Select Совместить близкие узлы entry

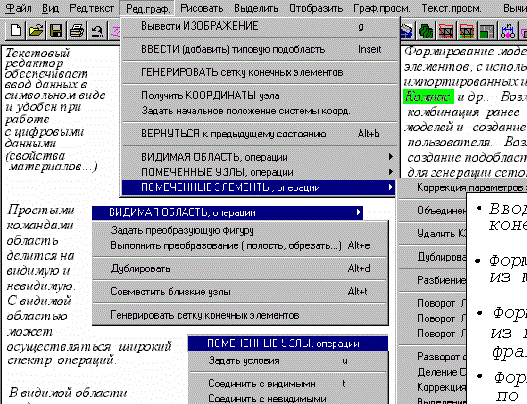(x=240, y=291)
